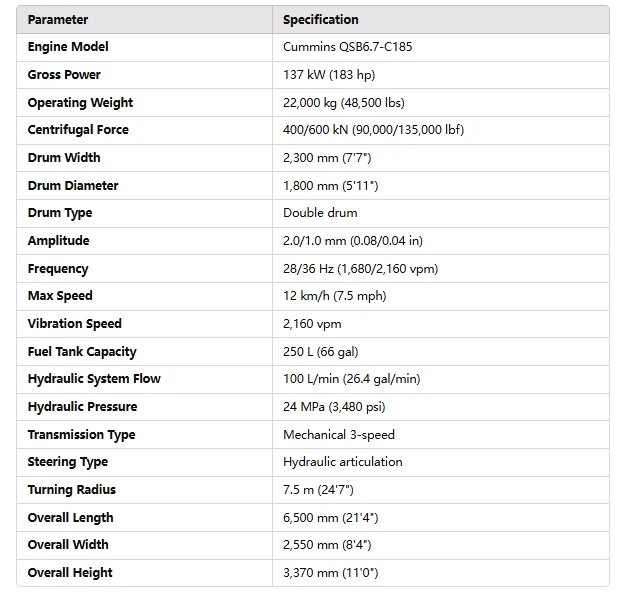Click the 22,000 kg operating weight value
This screenshot has height=601, width=631.
343,103
